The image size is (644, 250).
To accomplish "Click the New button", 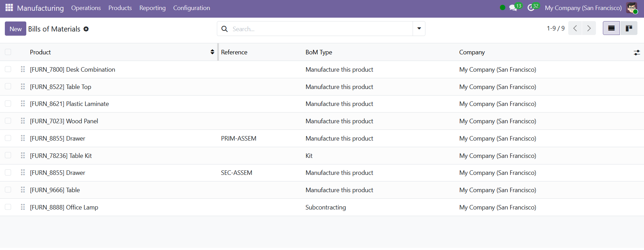I will coord(16,29).
